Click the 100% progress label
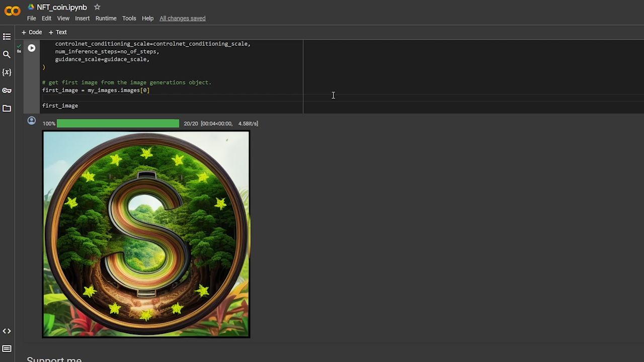Viewport: 644px width, 362px height. (49, 123)
